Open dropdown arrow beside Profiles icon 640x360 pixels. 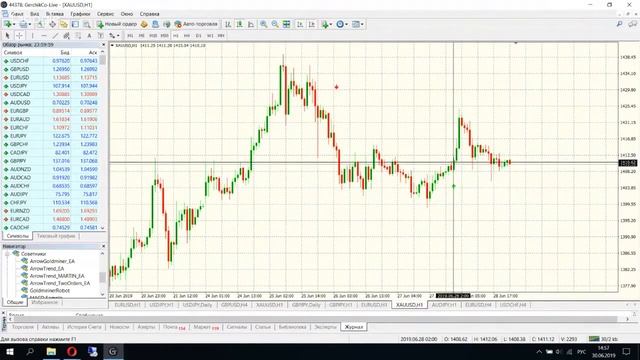click(30, 24)
